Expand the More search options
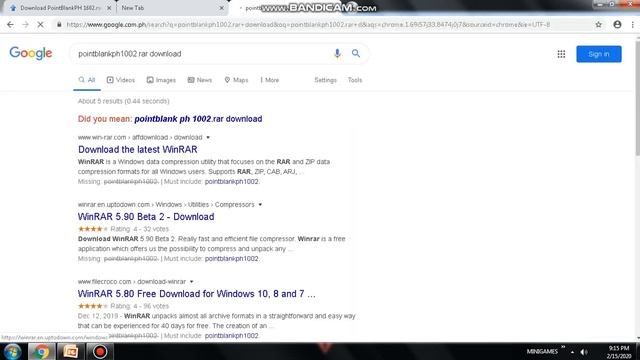The height and width of the screenshot is (360, 640). point(270,80)
